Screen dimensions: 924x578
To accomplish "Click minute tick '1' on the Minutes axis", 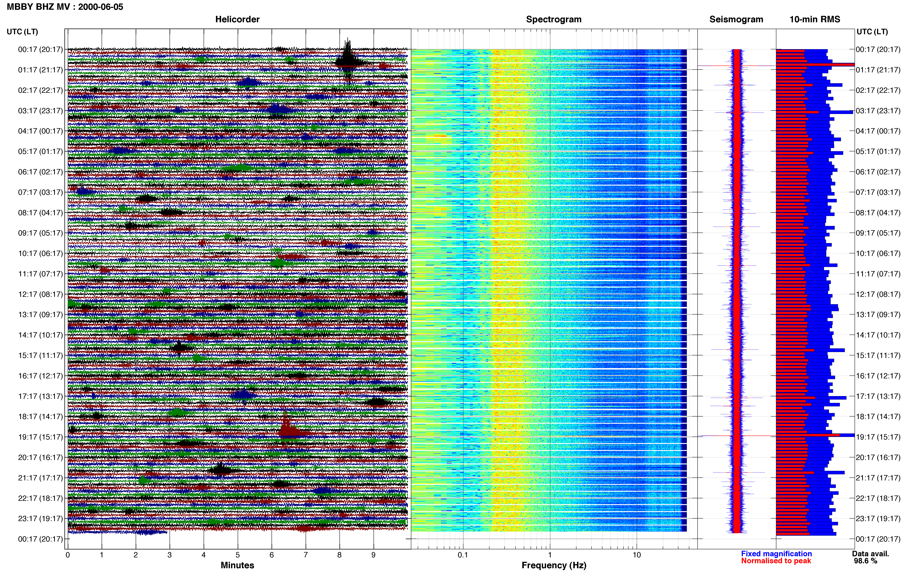I will (x=102, y=555).
